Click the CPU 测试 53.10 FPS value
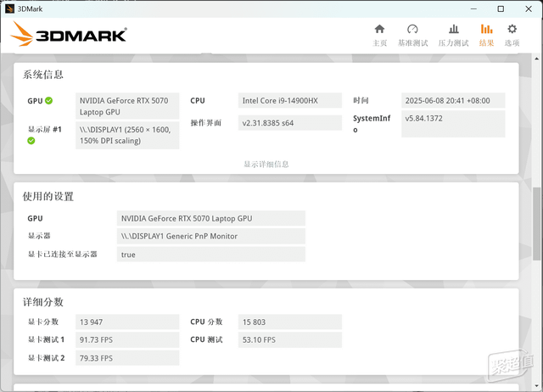 [x=290, y=339]
